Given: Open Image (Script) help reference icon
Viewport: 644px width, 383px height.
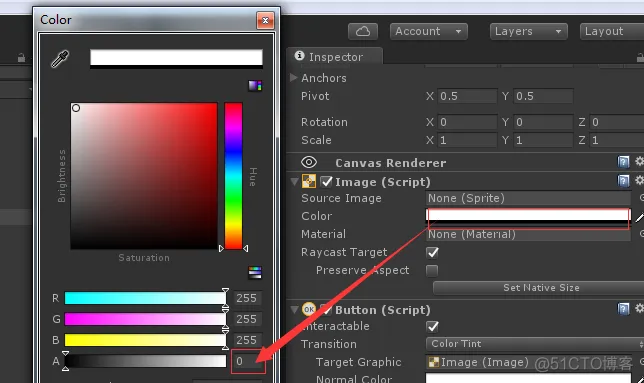Looking at the screenshot, I should (x=623, y=181).
